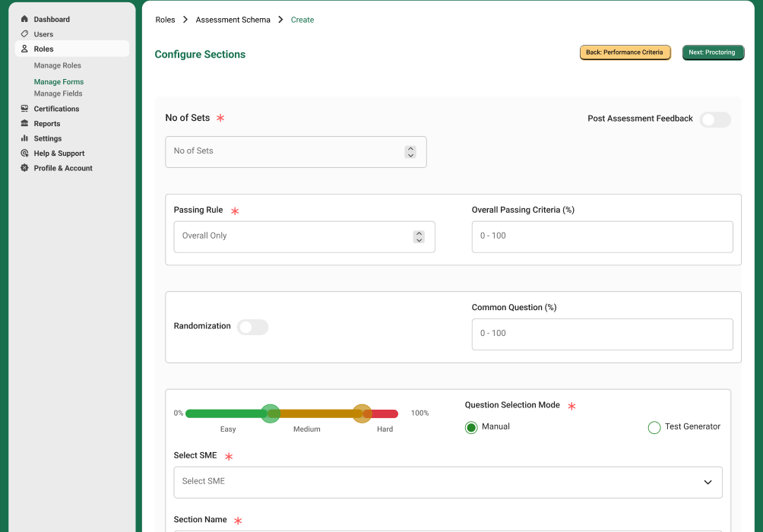This screenshot has height=532, width=763.
Task: Open the Settings section
Action: (24, 138)
